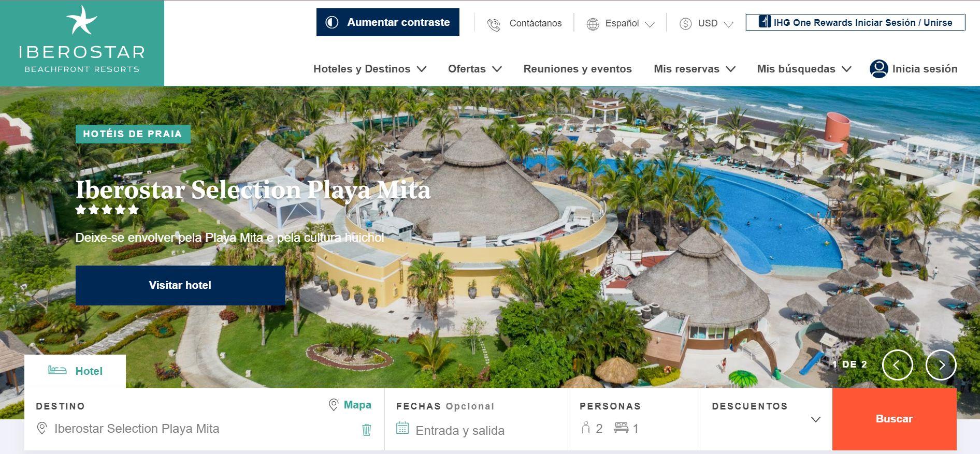
Task: Click the Entrada y salida date field
Action: tap(460, 430)
